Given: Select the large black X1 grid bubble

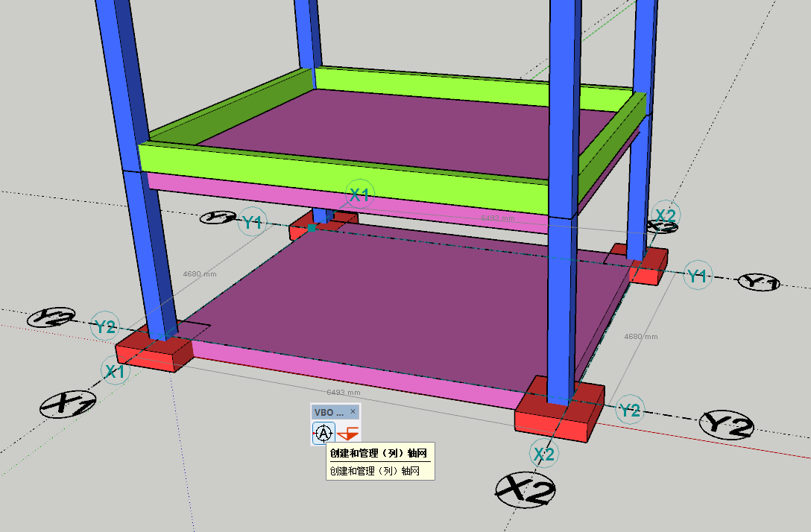Looking at the screenshot, I should (67, 405).
